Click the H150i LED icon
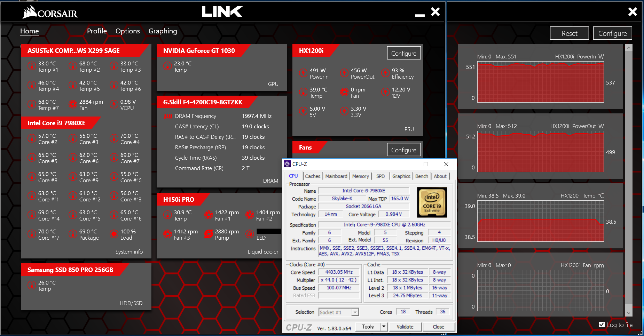This screenshot has width=644, height=336. coord(250,234)
